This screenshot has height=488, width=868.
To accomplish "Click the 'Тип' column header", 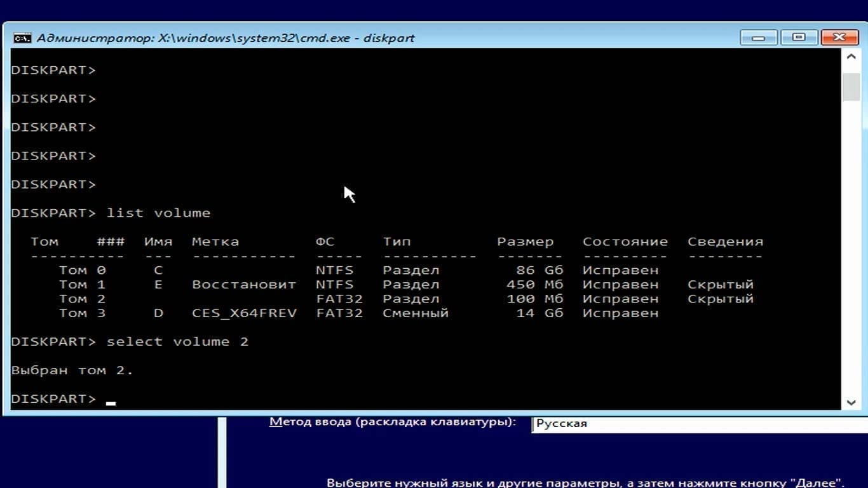I will point(397,242).
